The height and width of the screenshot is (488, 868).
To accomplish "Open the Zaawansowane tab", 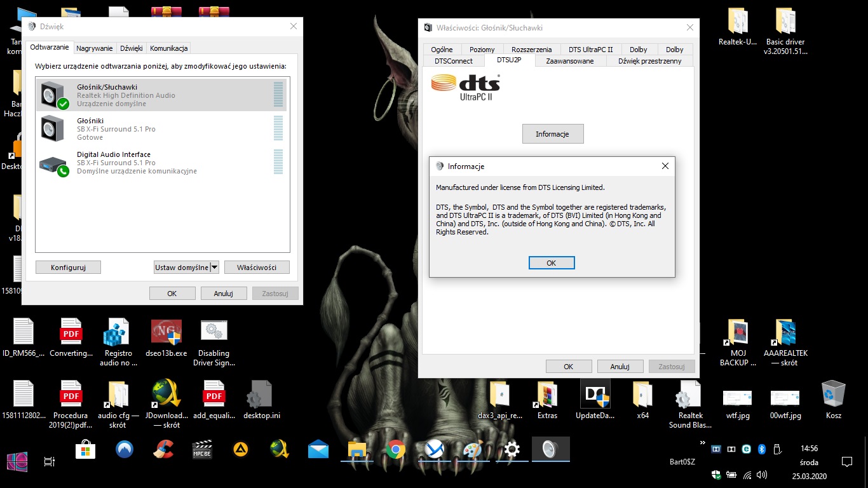I will pos(570,61).
